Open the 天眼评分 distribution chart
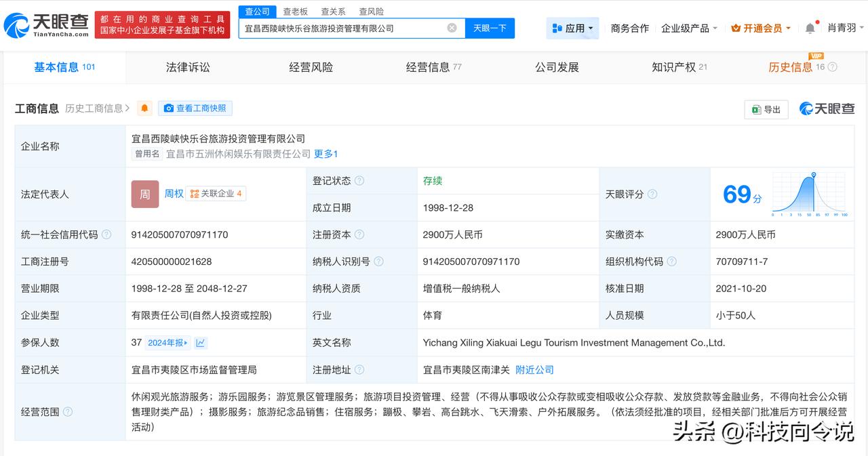Image resolution: width=868 pixels, height=456 pixels. pyautogui.click(x=808, y=194)
